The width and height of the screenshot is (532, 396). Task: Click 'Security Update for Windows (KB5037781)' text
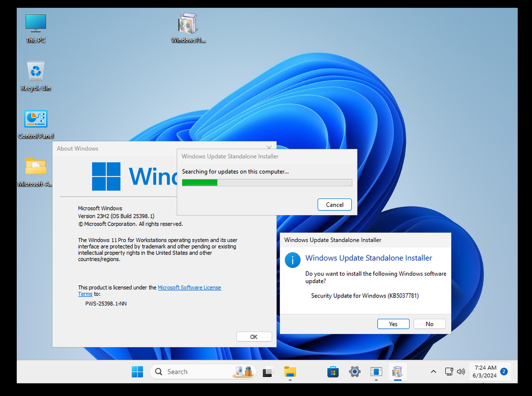tap(365, 296)
